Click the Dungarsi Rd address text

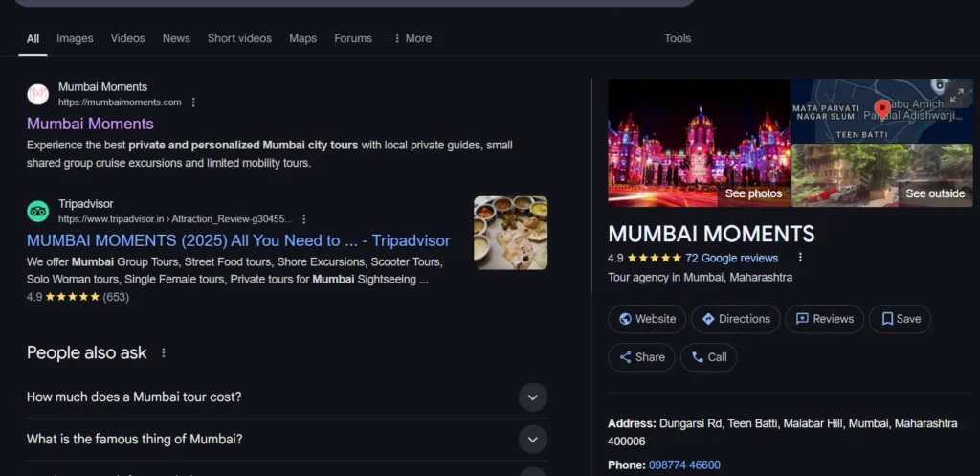(783, 432)
